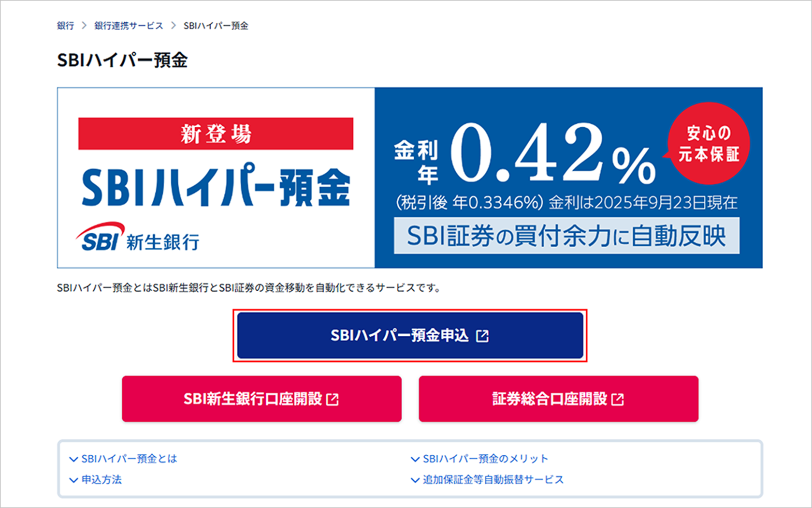
Task: Jump to the 追加保証金等自動振替サービス section
Action: point(493,480)
